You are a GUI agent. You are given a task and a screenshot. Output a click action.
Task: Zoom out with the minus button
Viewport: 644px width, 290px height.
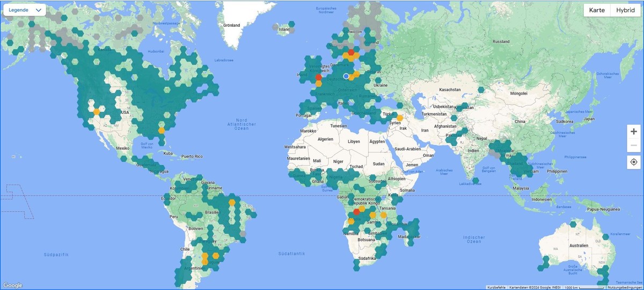[x=634, y=146]
